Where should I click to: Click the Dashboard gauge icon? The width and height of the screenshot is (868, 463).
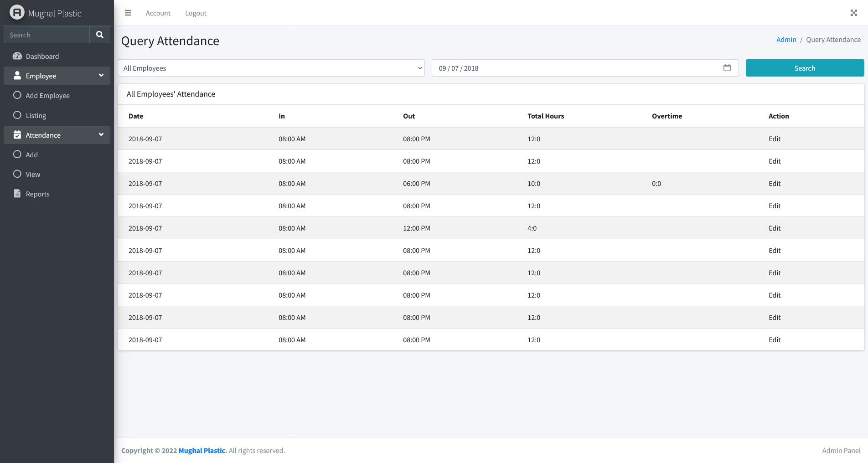tap(17, 56)
